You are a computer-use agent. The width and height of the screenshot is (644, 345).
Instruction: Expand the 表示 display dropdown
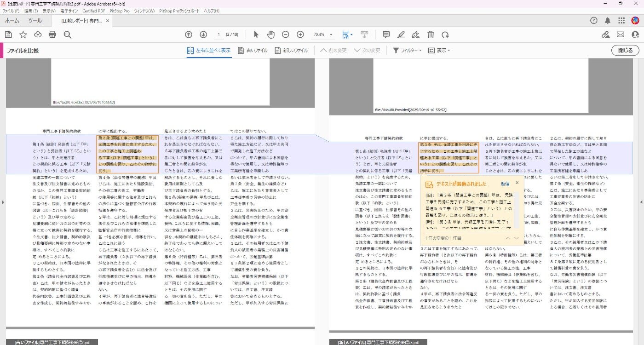pos(439,51)
